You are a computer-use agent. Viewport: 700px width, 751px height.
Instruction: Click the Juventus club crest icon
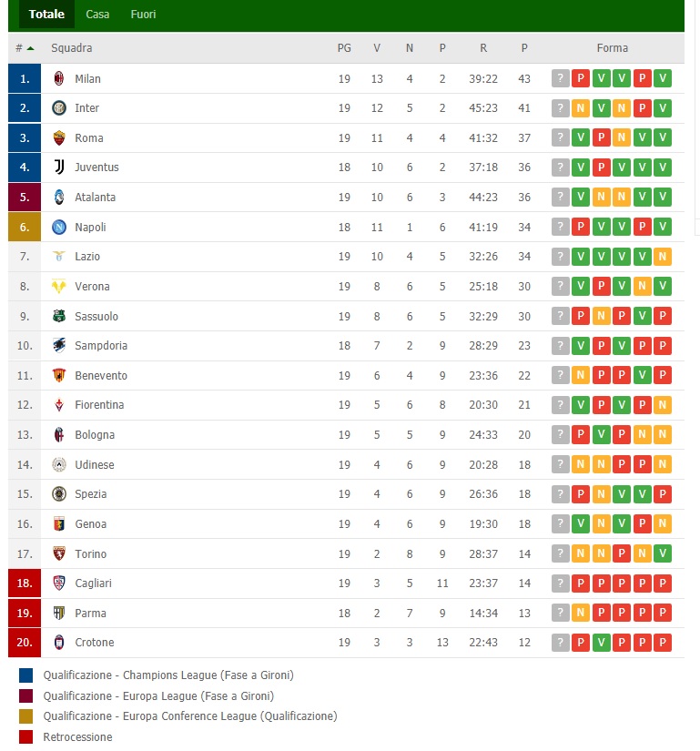[59, 167]
